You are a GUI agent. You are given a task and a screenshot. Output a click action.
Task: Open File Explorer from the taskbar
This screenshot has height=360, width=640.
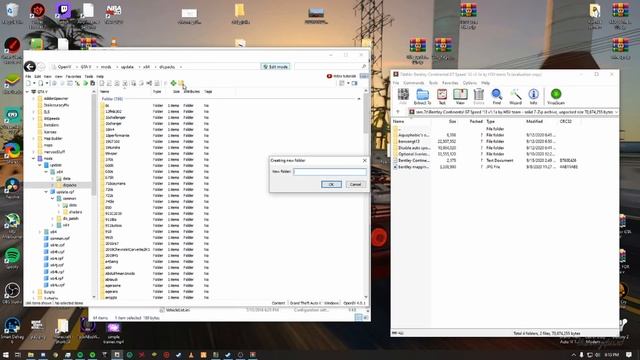pyautogui.click(x=31, y=355)
